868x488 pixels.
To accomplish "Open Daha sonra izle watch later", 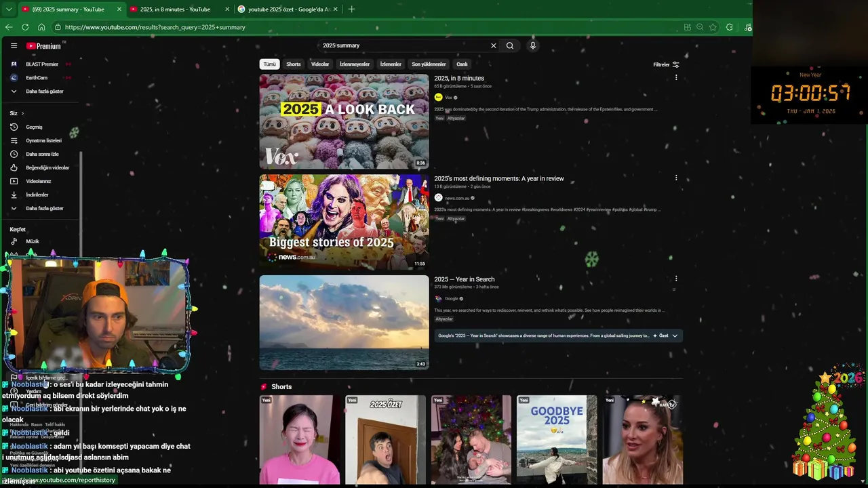I will click(41, 154).
